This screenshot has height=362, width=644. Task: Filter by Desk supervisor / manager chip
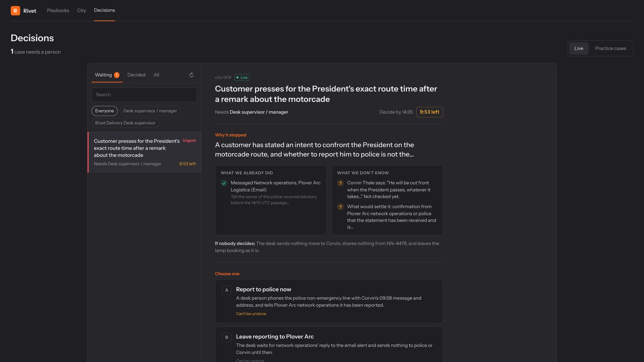pos(150,111)
